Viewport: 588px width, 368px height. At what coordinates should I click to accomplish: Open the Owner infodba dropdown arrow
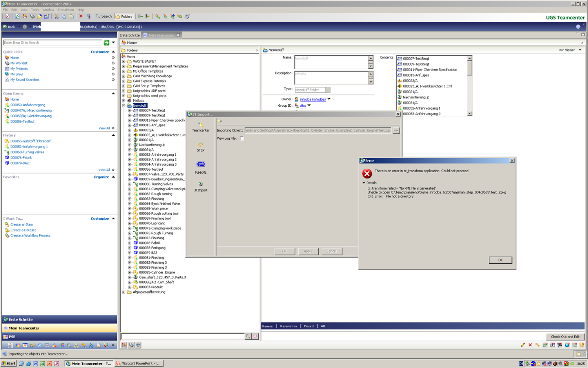tap(329, 99)
